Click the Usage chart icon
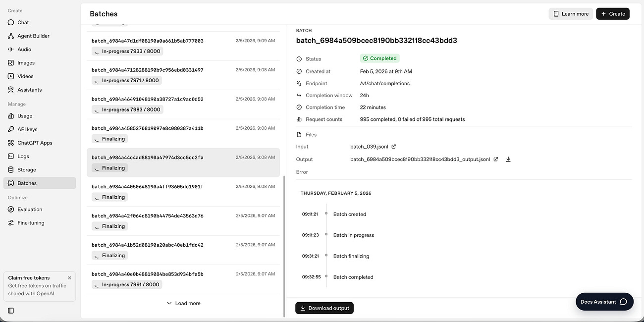The height and width of the screenshot is (322, 644). click(11, 116)
